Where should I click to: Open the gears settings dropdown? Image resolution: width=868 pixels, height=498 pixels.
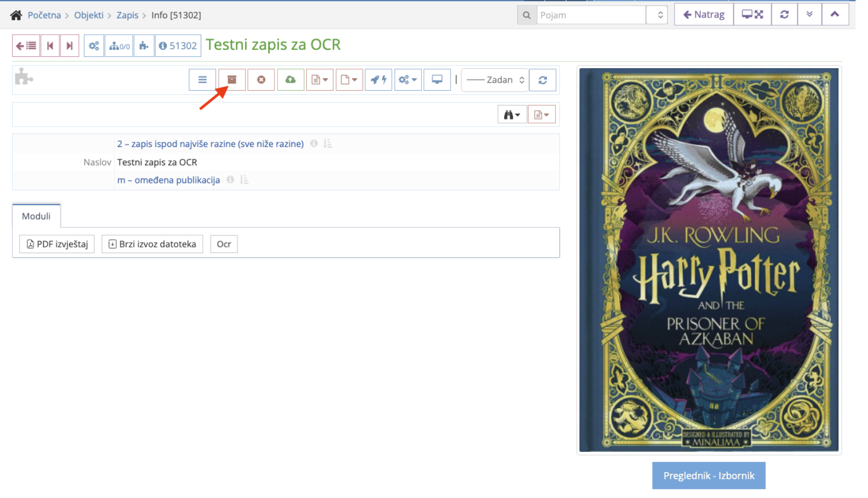click(x=408, y=79)
